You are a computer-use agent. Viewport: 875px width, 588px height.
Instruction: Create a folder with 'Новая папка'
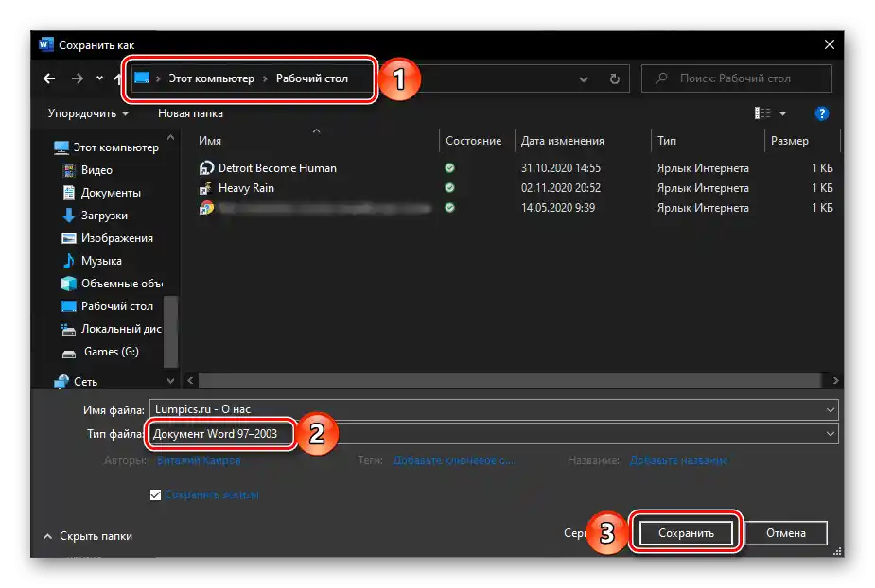pyautogui.click(x=190, y=113)
